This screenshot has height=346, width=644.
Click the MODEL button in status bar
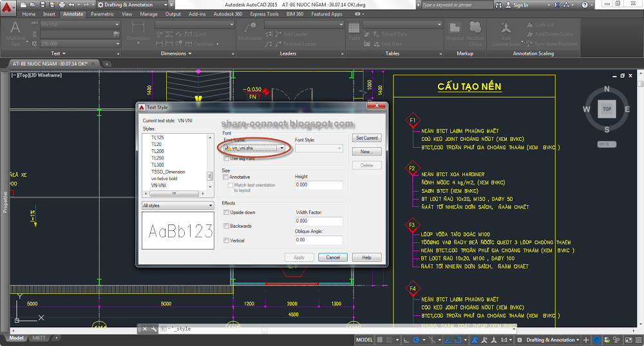coord(365,340)
